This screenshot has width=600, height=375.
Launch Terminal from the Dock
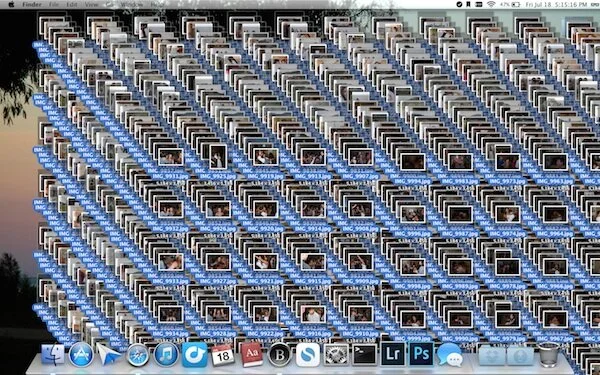pyautogui.click(x=364, y=354)
